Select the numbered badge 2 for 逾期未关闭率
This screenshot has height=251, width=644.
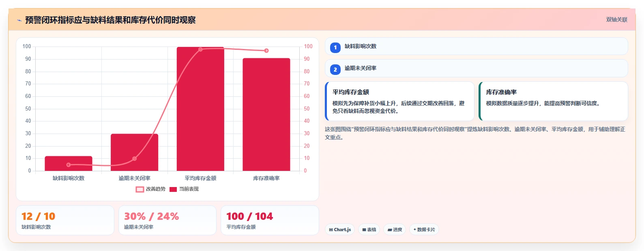click(x=335, y=70)
